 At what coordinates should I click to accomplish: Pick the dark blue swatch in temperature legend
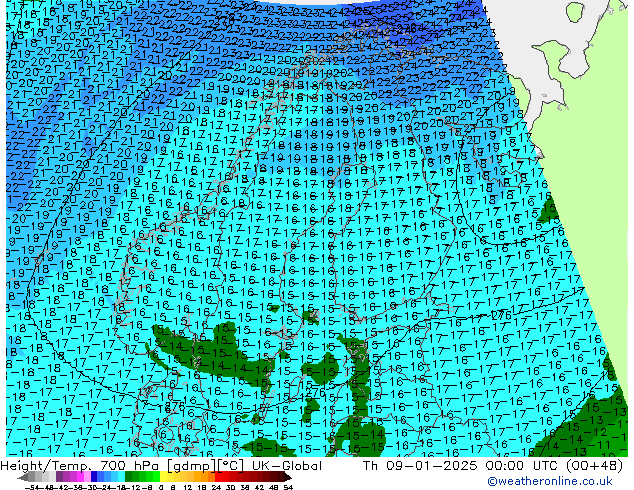[94, 477]
